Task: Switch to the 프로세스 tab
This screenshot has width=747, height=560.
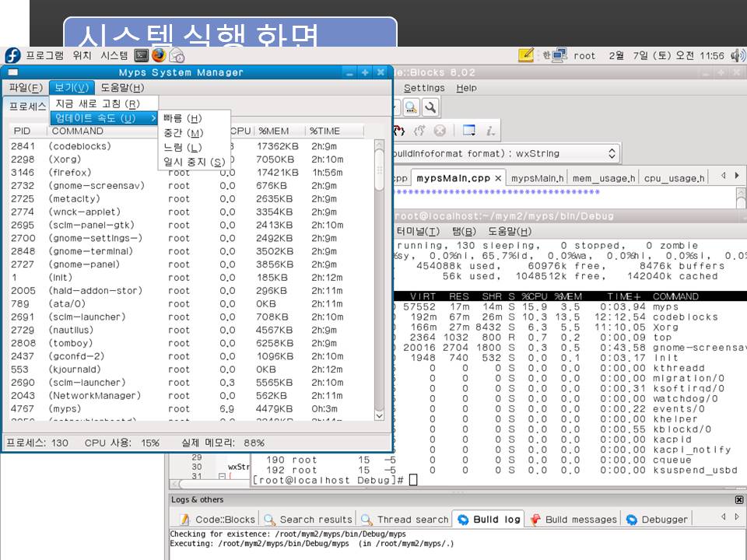Action: click(26, 107)
